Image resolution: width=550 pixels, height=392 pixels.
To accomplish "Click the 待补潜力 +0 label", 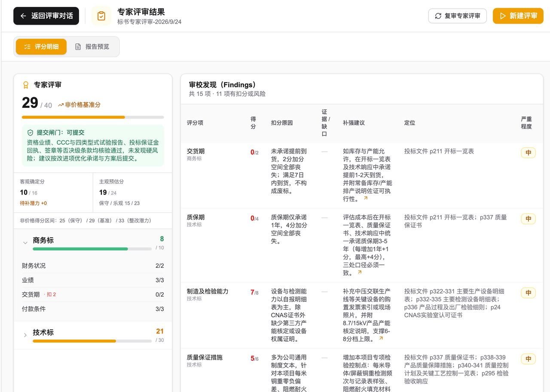I will [34, 203].
